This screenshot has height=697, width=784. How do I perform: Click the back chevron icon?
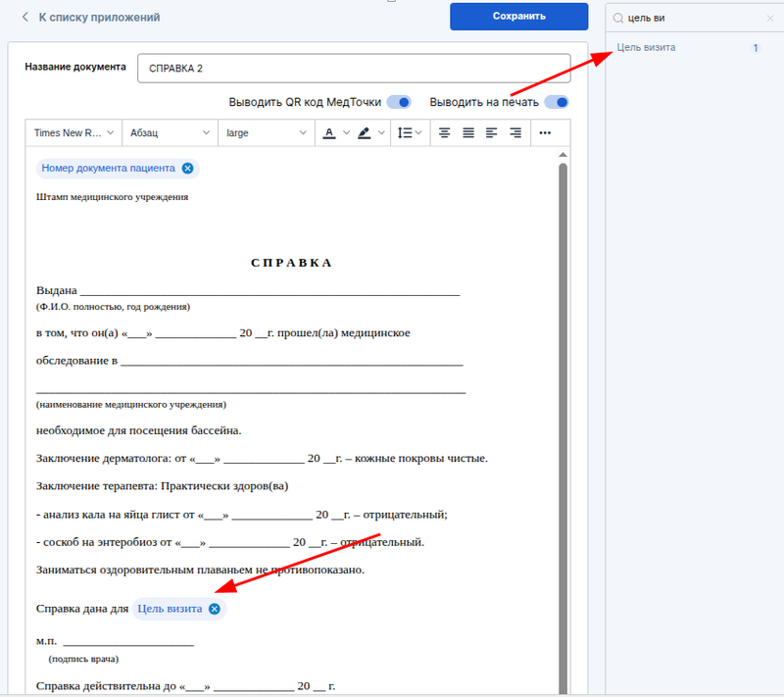point(25,17)
